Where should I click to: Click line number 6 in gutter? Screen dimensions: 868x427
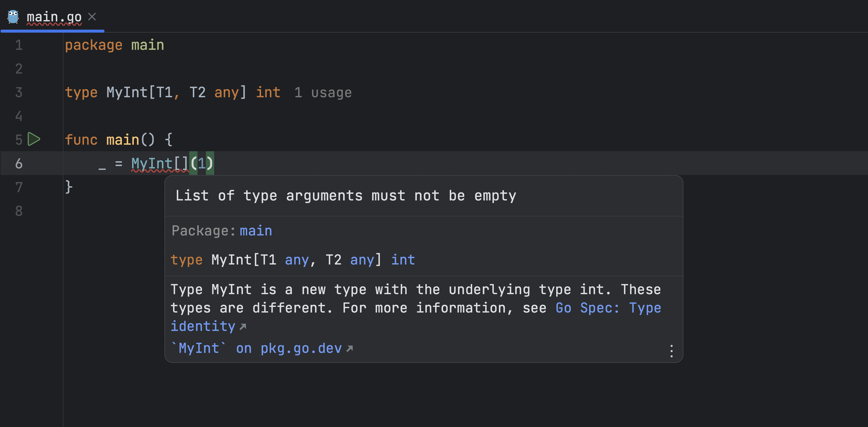click(19, 164)
